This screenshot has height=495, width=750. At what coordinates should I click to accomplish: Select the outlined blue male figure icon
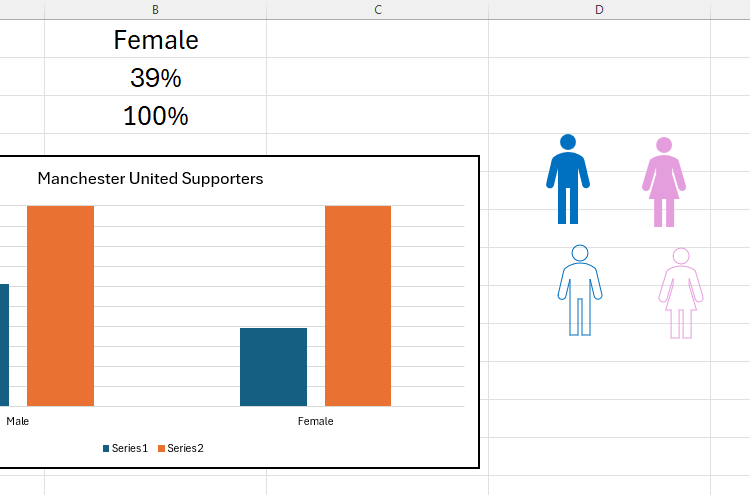pyautogui.click(x=580, y=290)
